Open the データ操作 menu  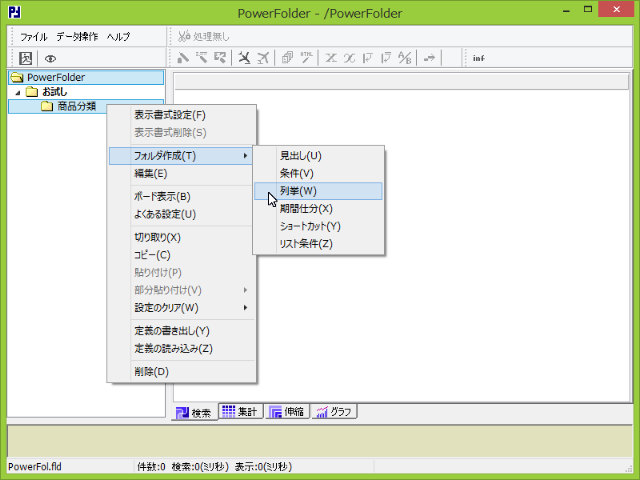point(77,37)
